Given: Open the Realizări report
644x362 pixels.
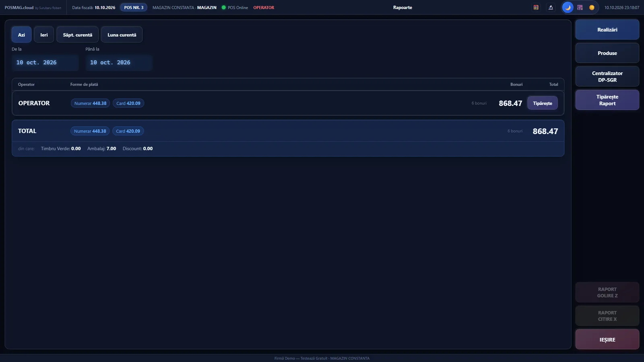Looking at the screenshot, I should tap(607, 30).
